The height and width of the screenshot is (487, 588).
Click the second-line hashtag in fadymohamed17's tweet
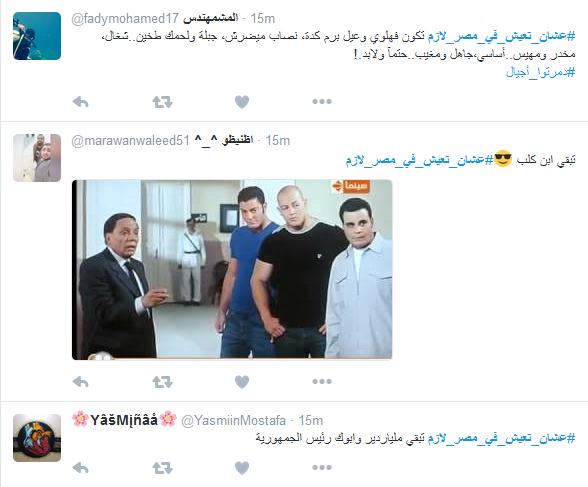click(x=540, y=72)
